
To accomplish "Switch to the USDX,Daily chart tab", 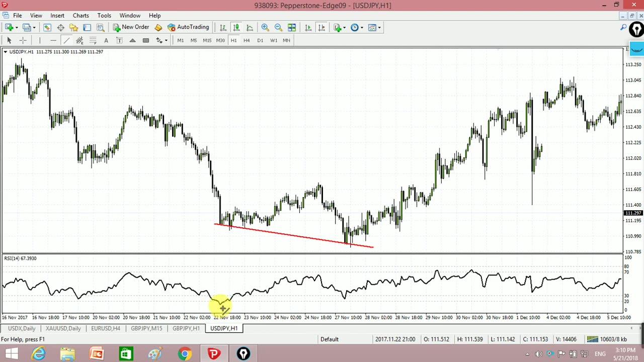I will (x=22, y=328).
